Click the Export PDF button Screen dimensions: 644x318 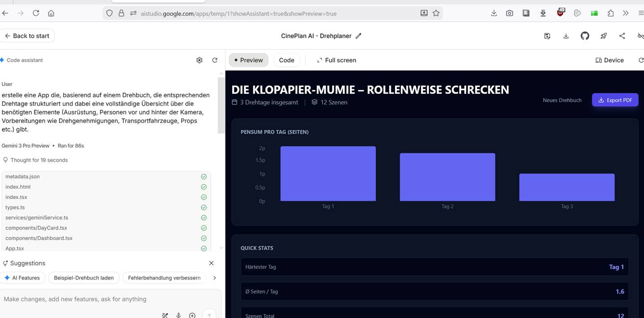(615, 100)
